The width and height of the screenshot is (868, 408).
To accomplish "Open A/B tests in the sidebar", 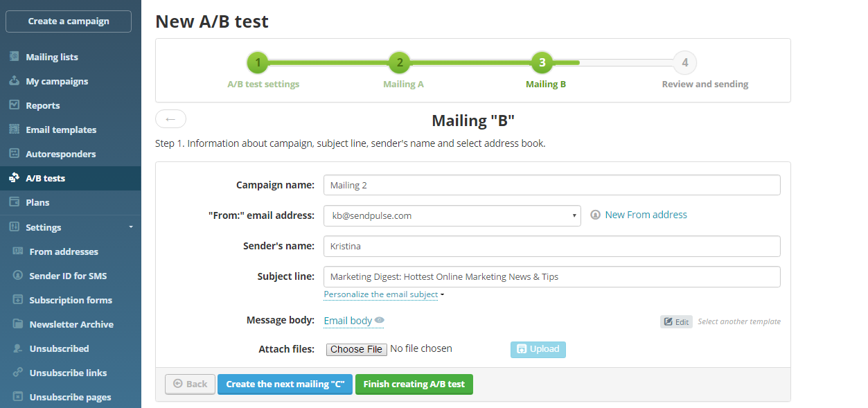I will pos(45,178).
